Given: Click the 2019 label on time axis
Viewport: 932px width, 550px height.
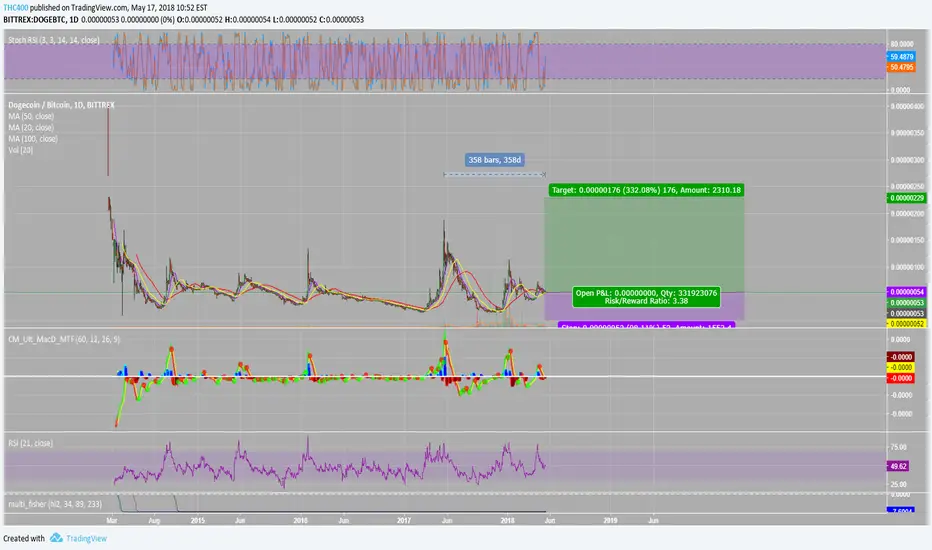Looking at the screenshot, I should coord(610,521).
